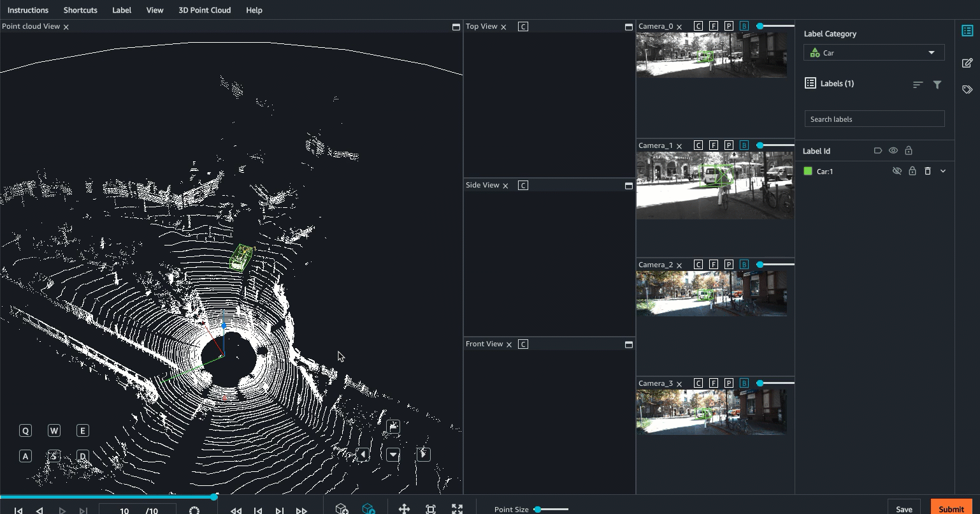Expand the Car:1 label details

[x=943, y=171]
